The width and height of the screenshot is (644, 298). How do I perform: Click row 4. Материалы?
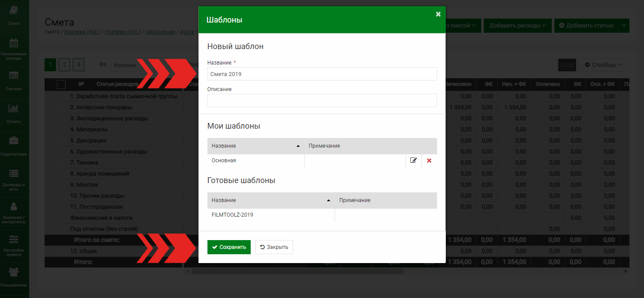89,129
